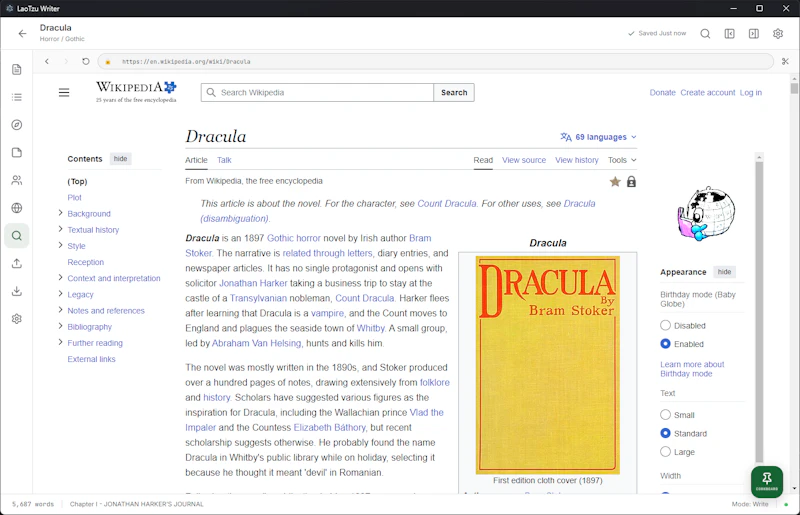Click the Wikipedia logo
This screenshot has width=800, height=515.
[136, 92]
